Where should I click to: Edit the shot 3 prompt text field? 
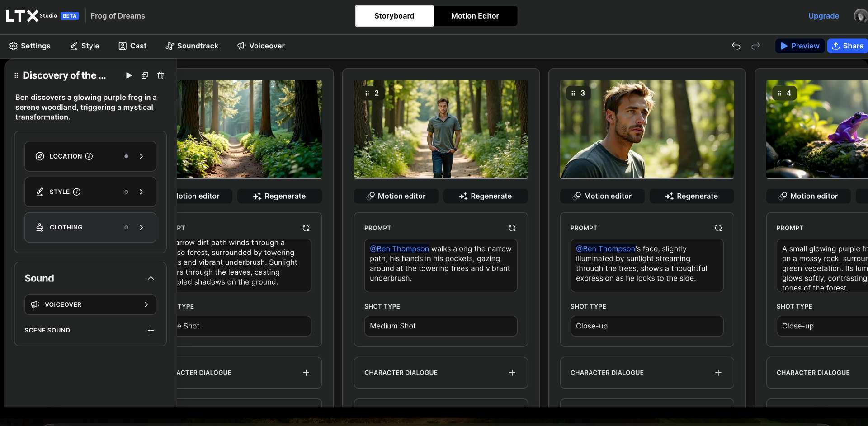[647, 265]
